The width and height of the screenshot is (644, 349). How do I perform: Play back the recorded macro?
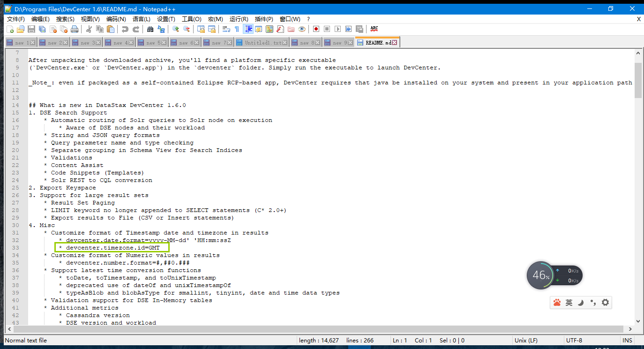tap(338, 29)
